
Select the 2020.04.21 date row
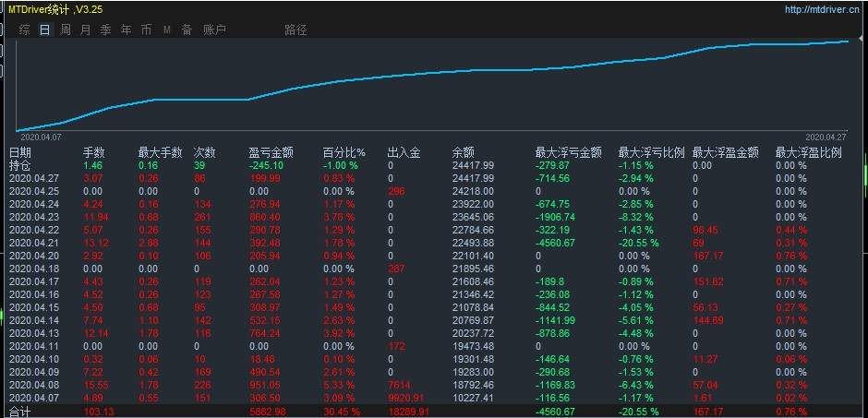32,243
